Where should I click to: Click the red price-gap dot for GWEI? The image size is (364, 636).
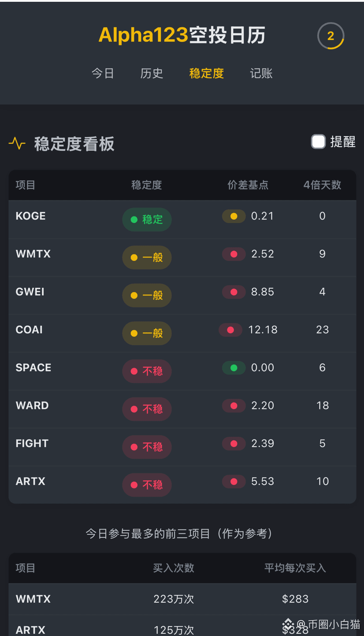pos(234,292)
